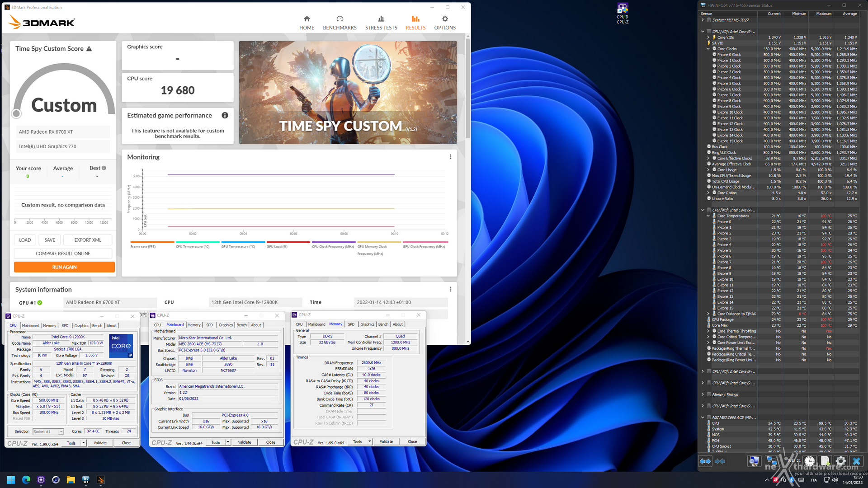Image resolution: width=868 pixels, height=488 pixels.
Task: Expand the Core VIDs row in HWiNFO
Action: (x=708, y=38)
